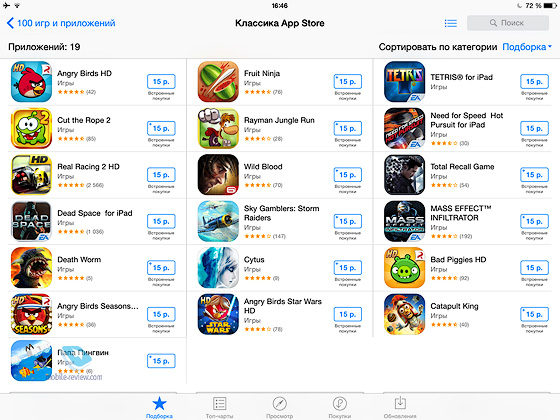Select the Обновления tab
This screenshot has width=560, height=420.
click(400, 408)
